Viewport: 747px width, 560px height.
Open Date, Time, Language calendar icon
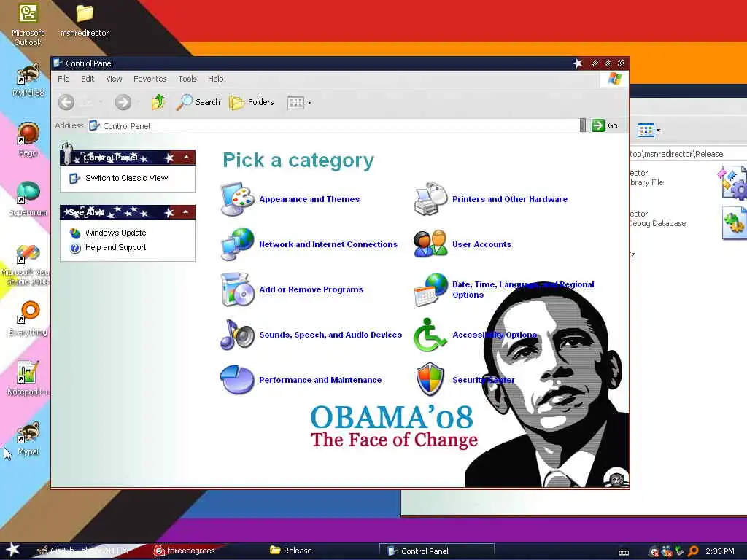pos(431,289)
